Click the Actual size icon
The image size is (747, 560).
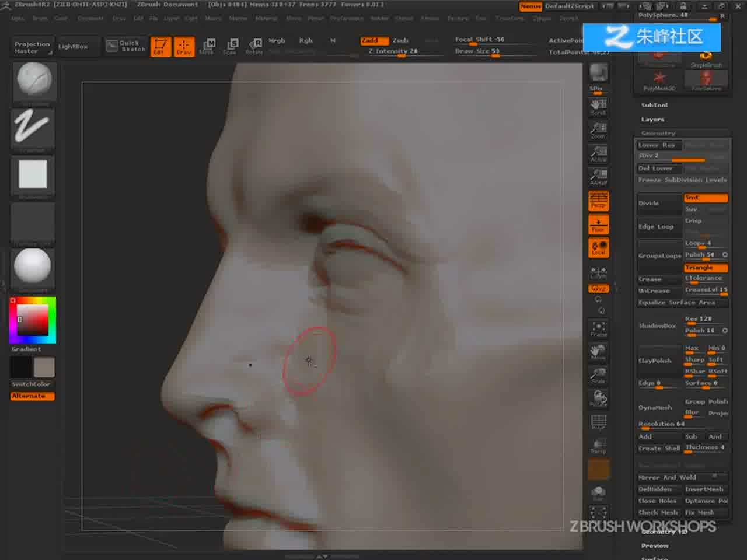click(598, 153)
